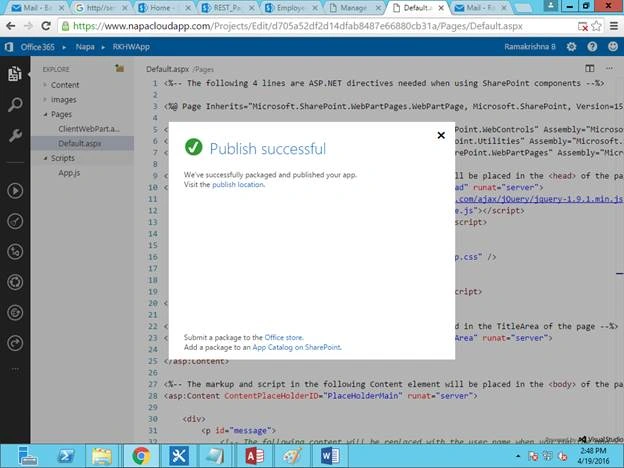Click the Run Project play icon
This screenshot has height=468, width=624.
pyautogui.click(x=15, y=191)
